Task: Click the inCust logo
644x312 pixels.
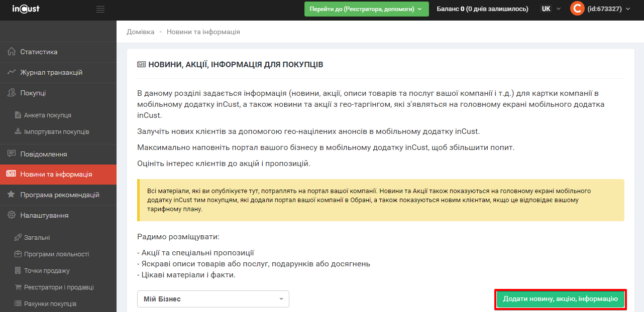Action: [x=26, y=9]
